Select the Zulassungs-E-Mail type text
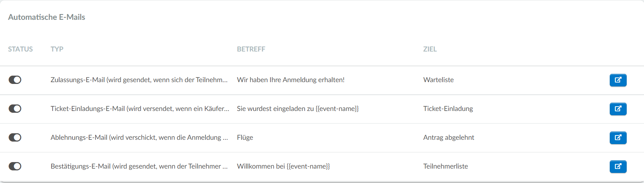The image size is (644, 183). pos(139,80)
